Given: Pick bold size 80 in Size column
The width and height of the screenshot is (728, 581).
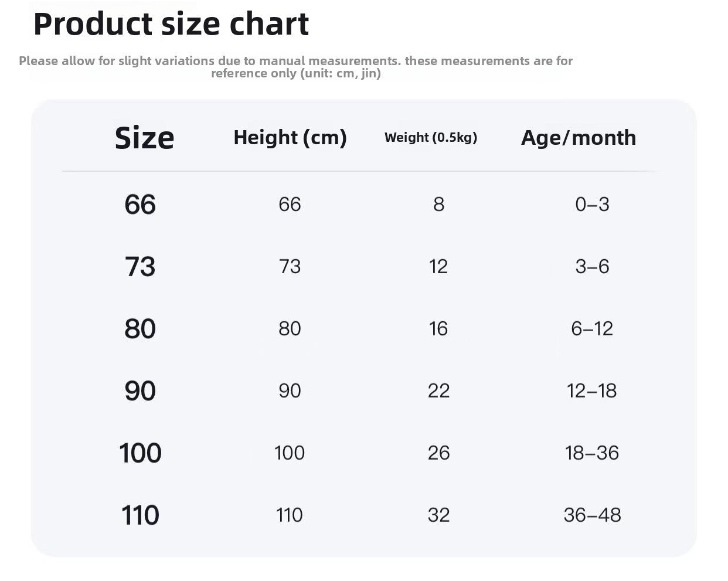Looking at the screenshot, I should [140, 328].
